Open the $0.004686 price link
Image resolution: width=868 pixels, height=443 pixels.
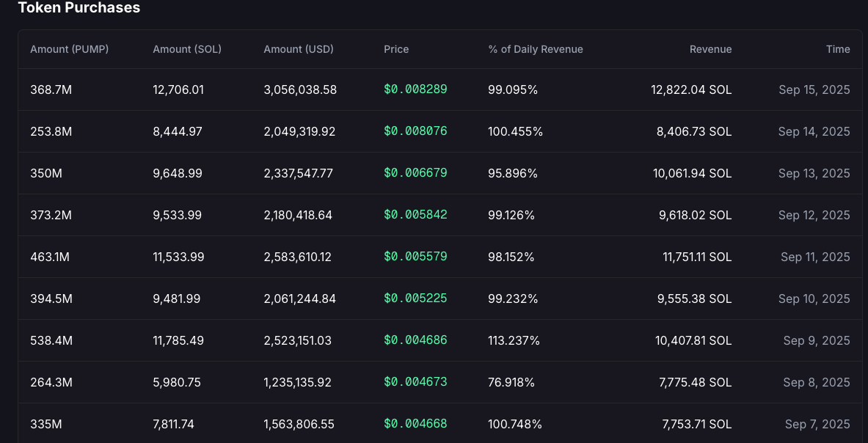click(415, 340)
